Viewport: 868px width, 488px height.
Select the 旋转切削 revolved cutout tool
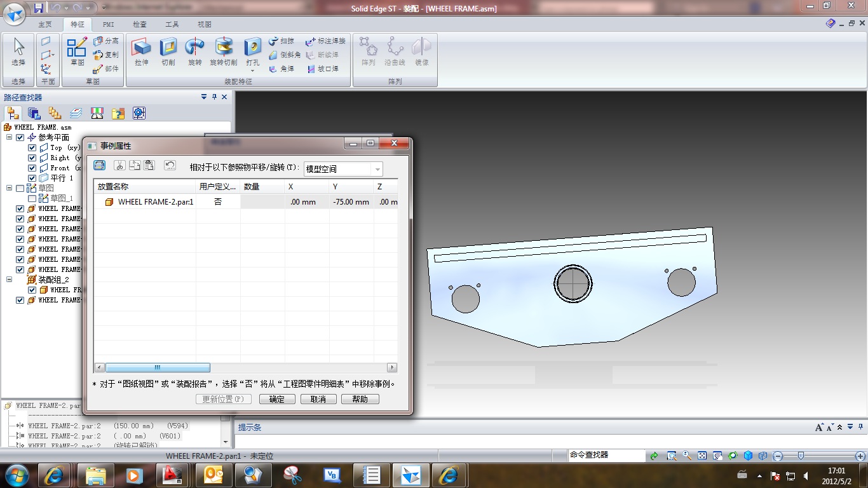(x=224, y=52)
